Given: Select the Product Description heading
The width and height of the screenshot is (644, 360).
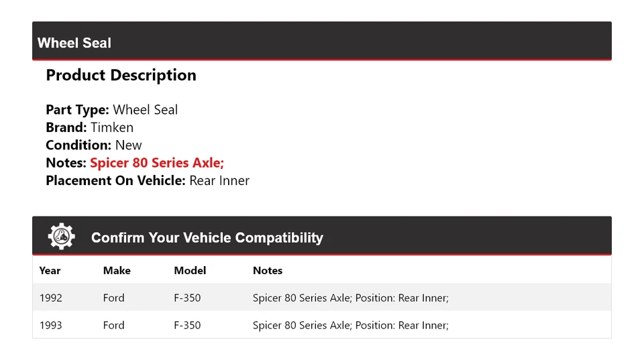Looking at the screenshot, I should [121, 75].
